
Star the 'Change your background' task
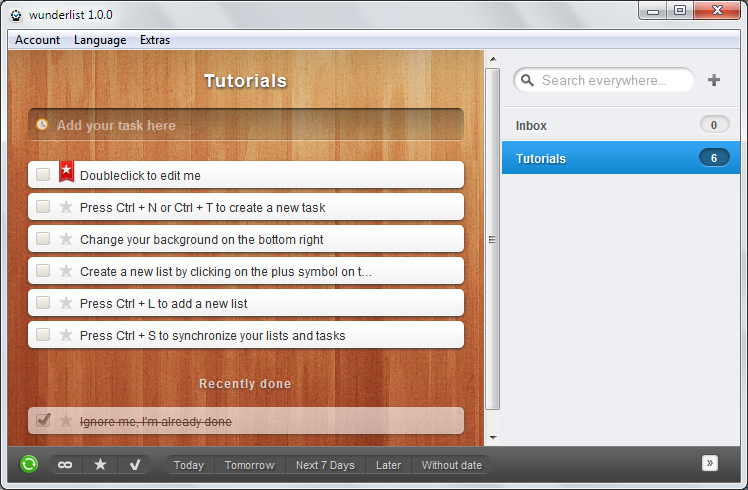(x=66, y=239)
